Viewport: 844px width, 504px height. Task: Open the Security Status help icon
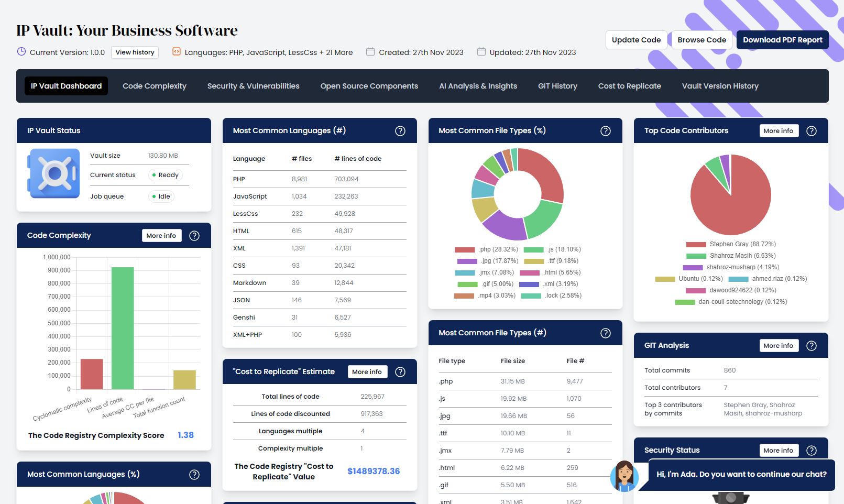coord(812,450)
